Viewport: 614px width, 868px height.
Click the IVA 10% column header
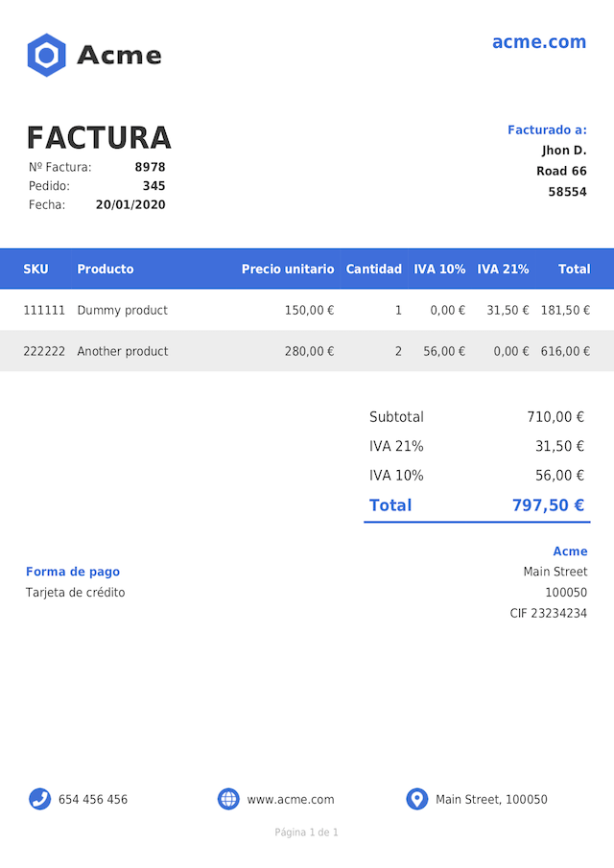[x=439, y=270]
